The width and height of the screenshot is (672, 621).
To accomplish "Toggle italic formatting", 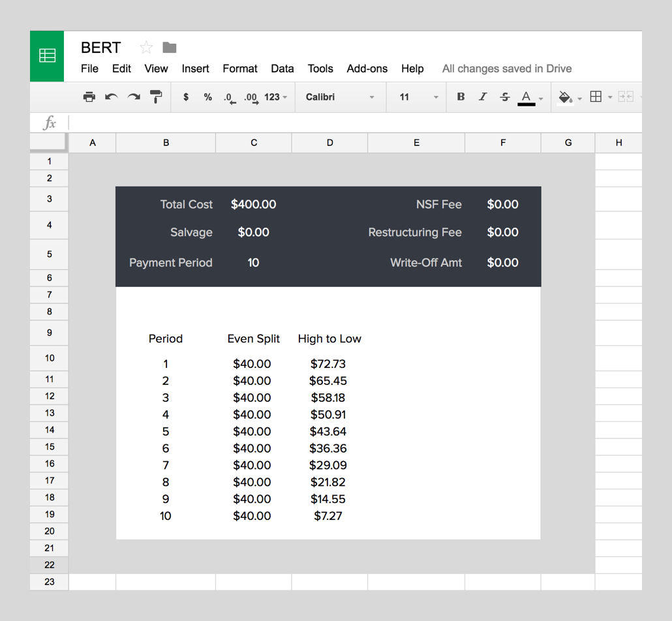I will pos(483,97).
